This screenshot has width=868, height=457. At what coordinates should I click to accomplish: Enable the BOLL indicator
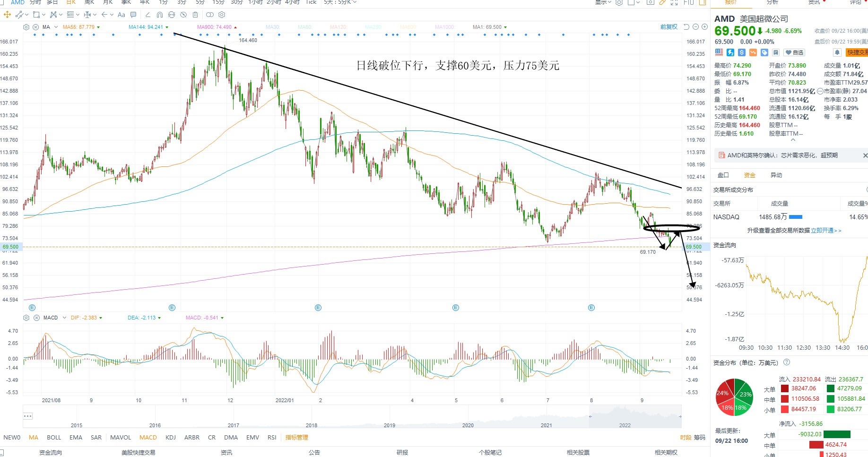(54, 438)
